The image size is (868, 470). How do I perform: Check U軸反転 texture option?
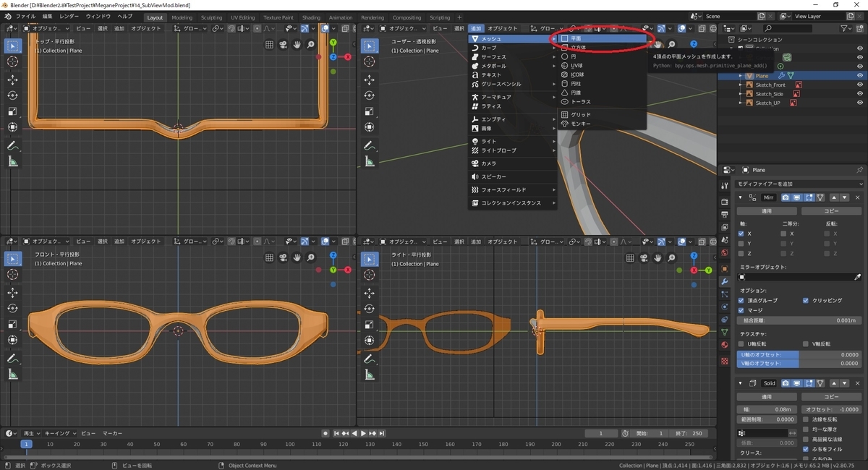(741, 344)
